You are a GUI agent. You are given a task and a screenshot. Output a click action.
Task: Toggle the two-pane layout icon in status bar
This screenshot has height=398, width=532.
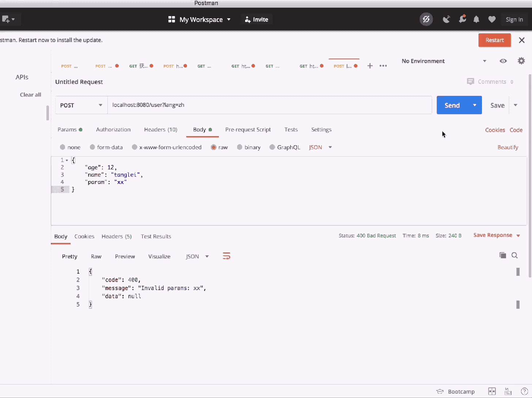tap(492, 391)
